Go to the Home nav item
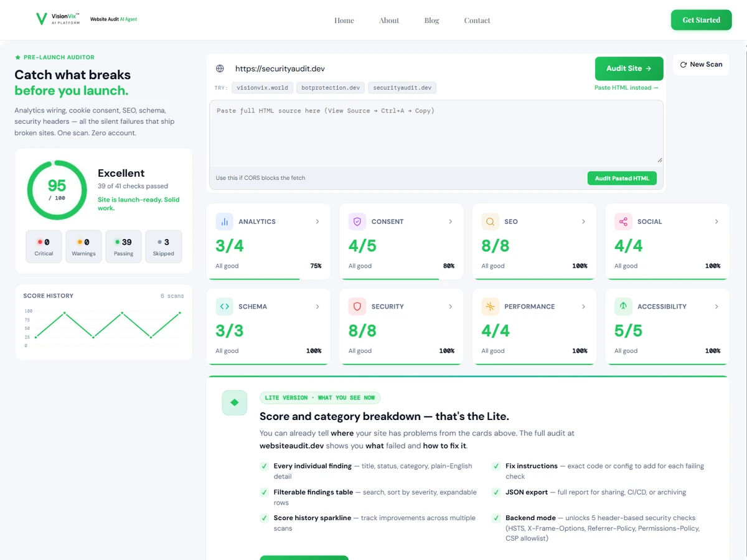This screenshot has width=747, height=560. pyautogui.click(x=344, y=21)
